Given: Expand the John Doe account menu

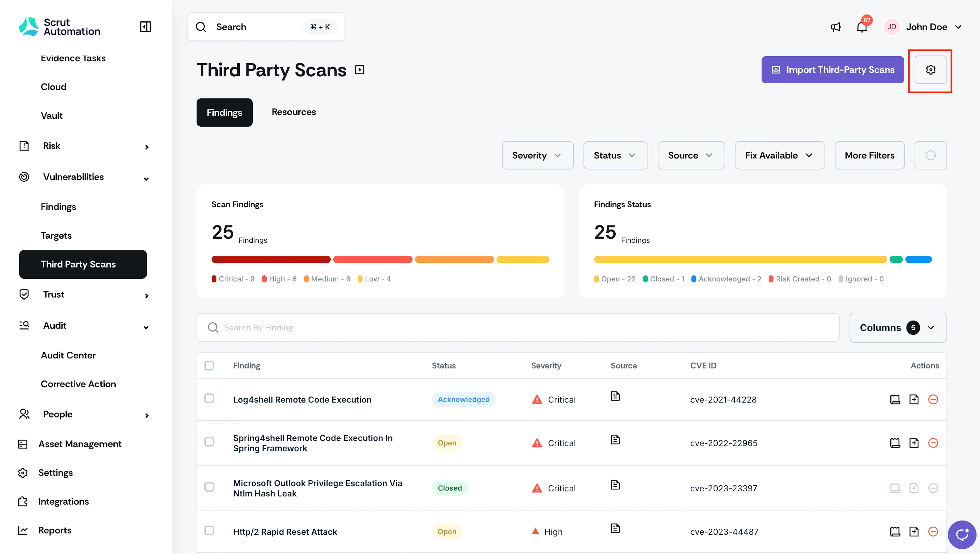Looking at the screenshot, I should click(x=923, y=27).
